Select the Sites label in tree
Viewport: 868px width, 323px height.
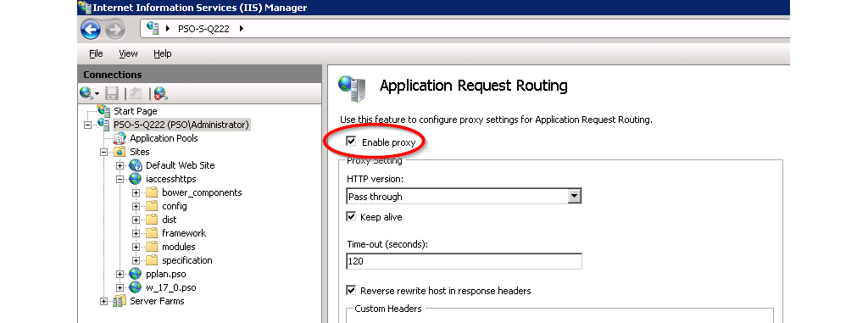[140, 152]
